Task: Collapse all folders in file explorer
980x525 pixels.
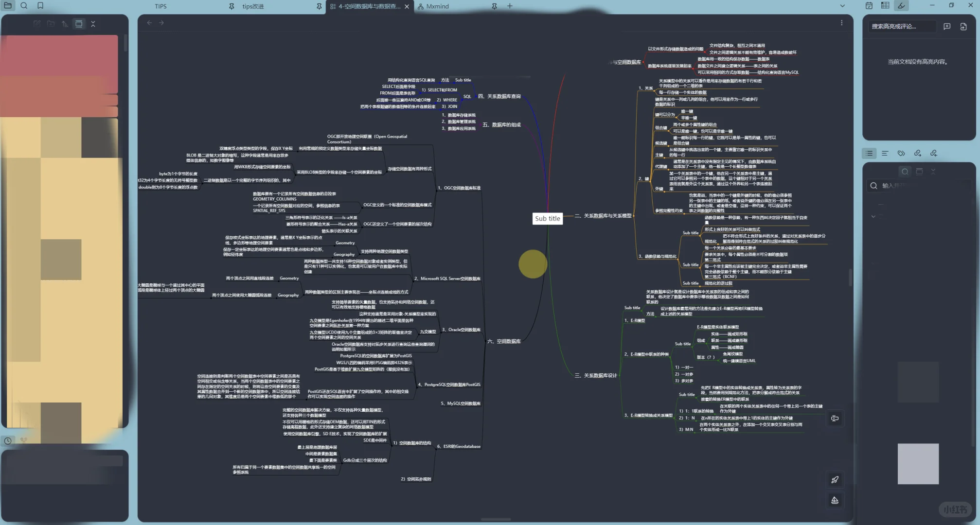Action: [93, 23]
